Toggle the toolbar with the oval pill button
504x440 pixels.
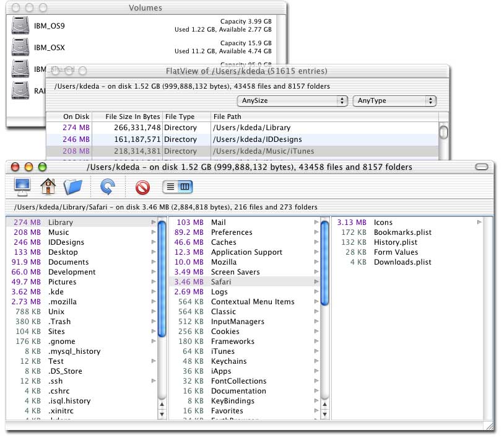tap(481, 167)
